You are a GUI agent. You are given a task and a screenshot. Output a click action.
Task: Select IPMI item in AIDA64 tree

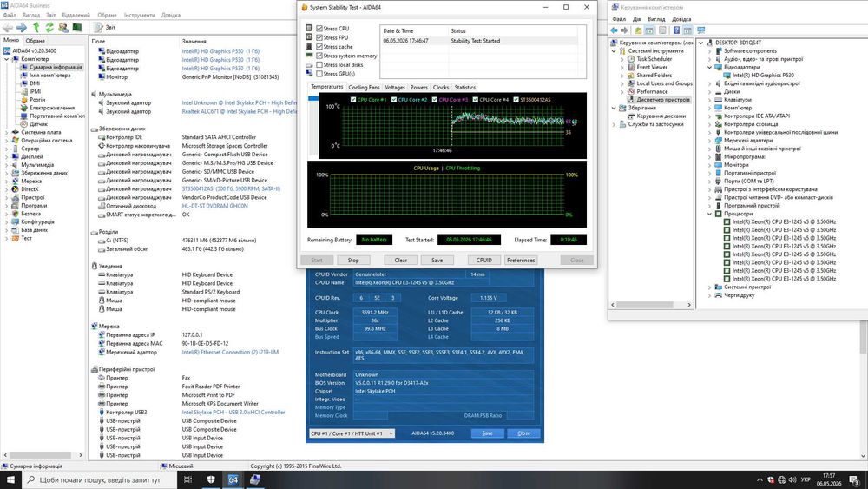35,91
